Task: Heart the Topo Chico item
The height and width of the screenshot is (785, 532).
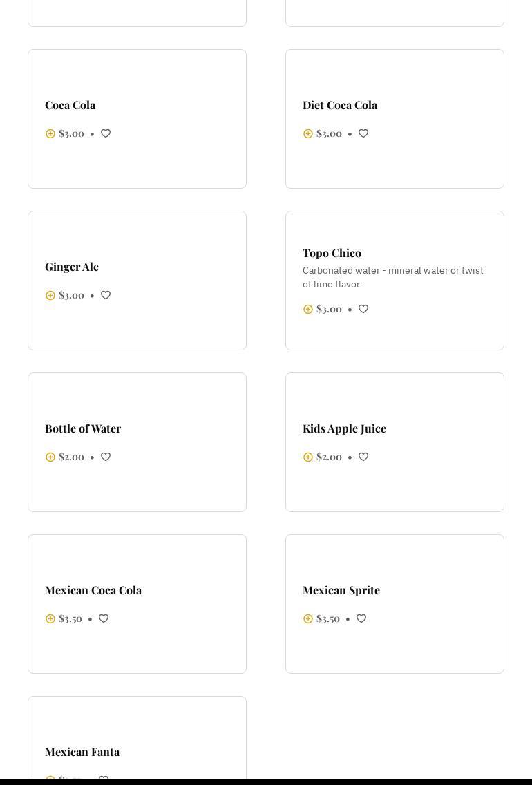Action: [363, 309]
